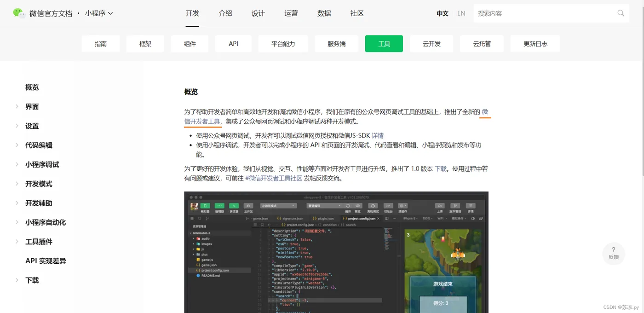This screenshot has width=644, height=313.
Task: Open the 云托管 sub-navigation button
Action: pos(482,44)
